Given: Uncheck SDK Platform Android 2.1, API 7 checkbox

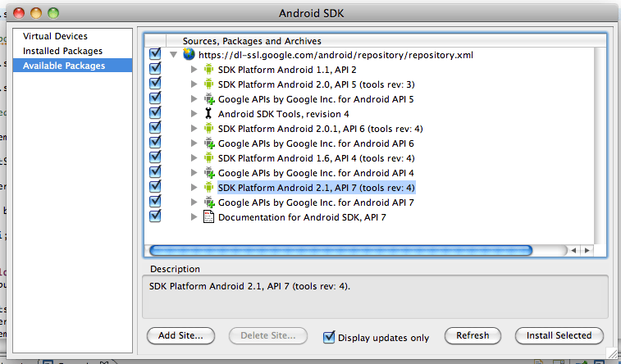Looking at the screenshot, I should [x=155, y=187].
